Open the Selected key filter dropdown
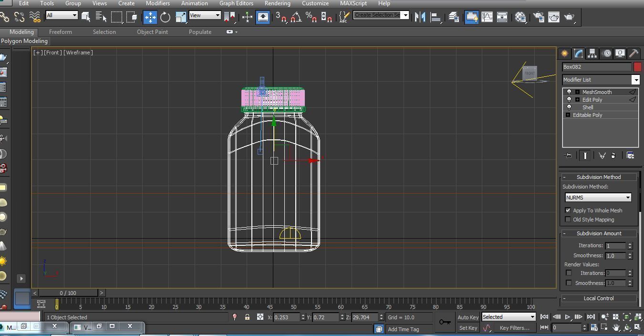 509,317
